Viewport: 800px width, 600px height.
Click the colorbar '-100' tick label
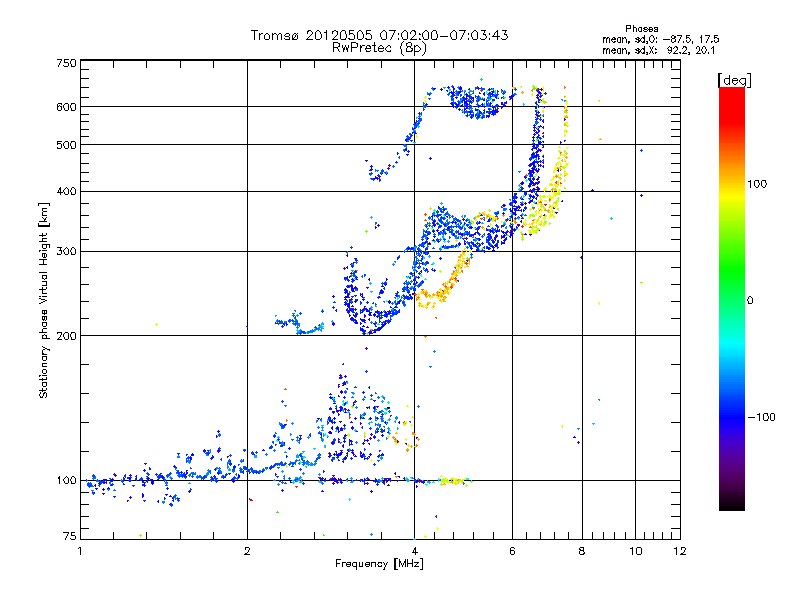coord(761,417)
